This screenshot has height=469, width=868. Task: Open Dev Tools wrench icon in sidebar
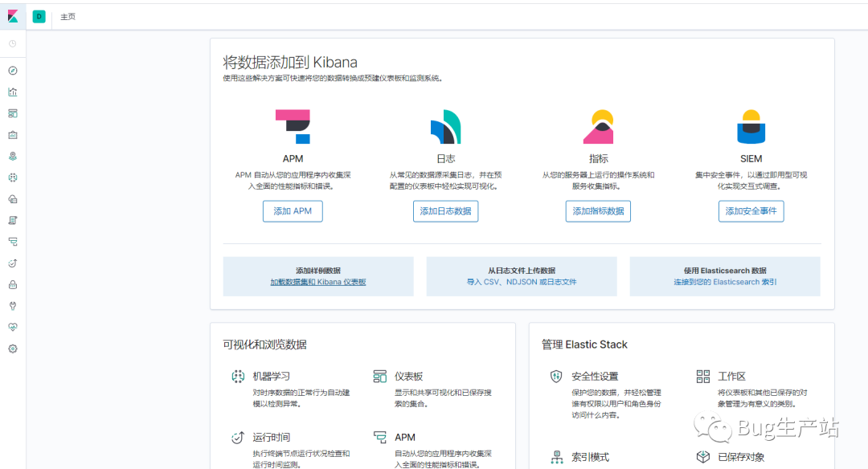coord(13,306)
